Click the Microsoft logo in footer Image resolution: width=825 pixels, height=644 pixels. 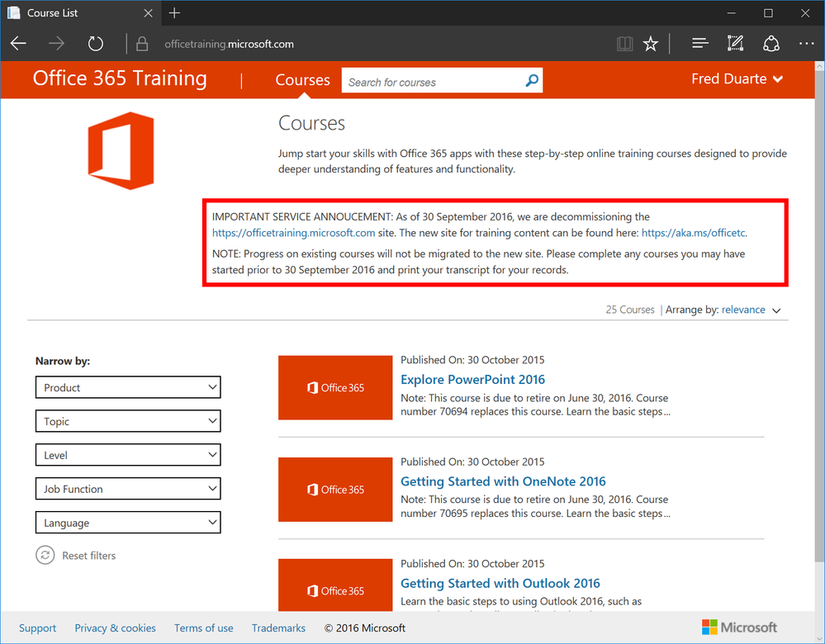739,627
